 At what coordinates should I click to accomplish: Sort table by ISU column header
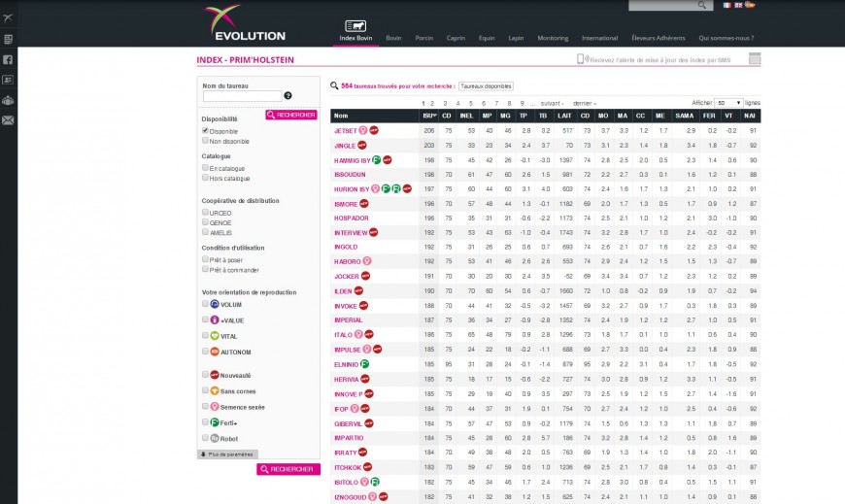[429, 116]
